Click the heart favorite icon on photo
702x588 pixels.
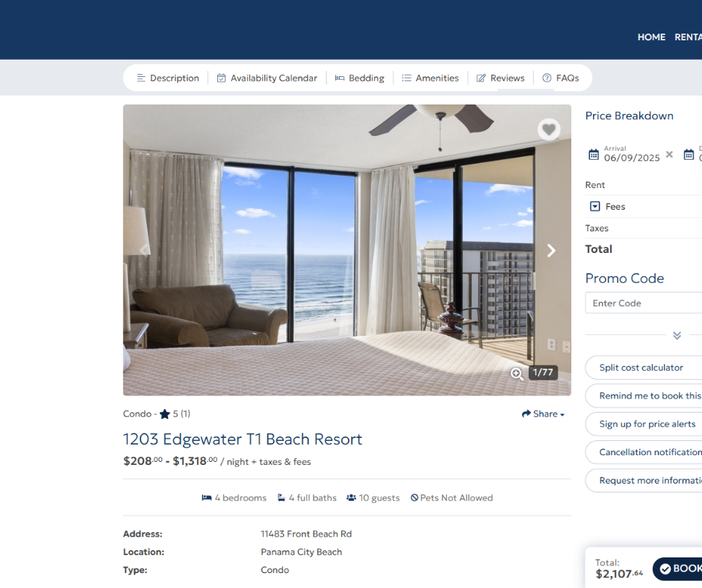(549, 130)
